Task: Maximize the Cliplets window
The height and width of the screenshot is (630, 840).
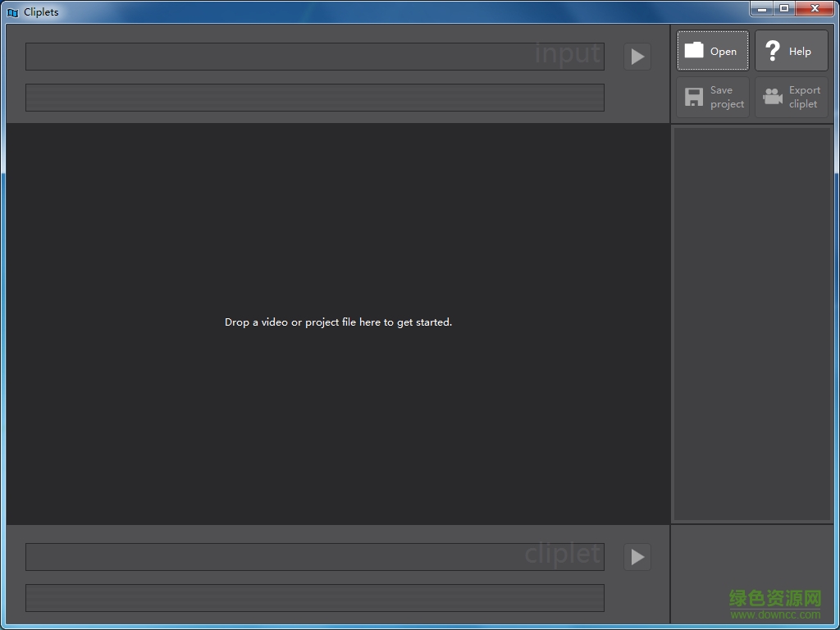Action: (784, 8)
